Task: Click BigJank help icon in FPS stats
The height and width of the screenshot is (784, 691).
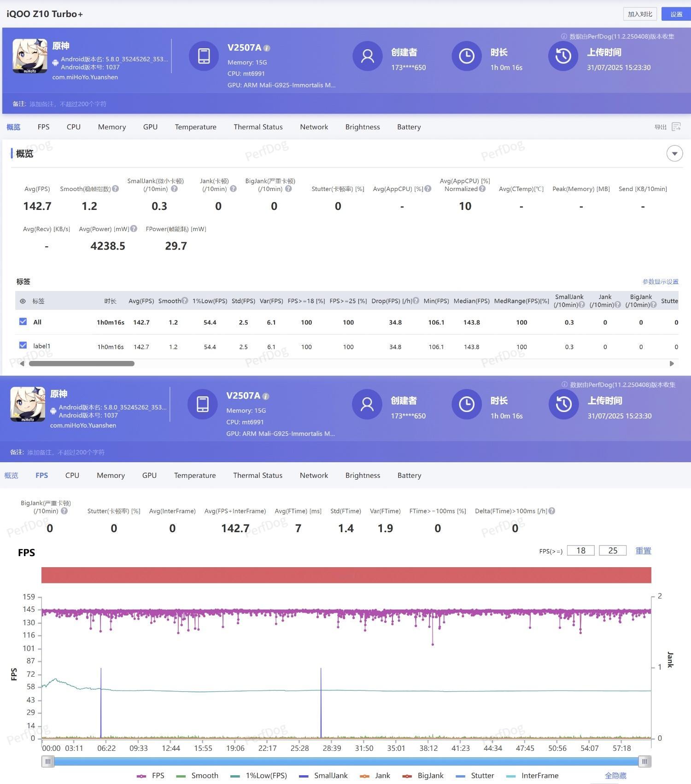Action: pos(64,511)
